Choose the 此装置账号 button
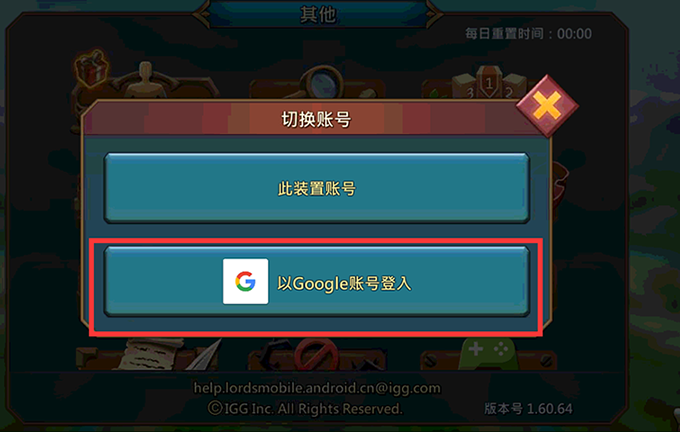 click(x=317, y=188)
